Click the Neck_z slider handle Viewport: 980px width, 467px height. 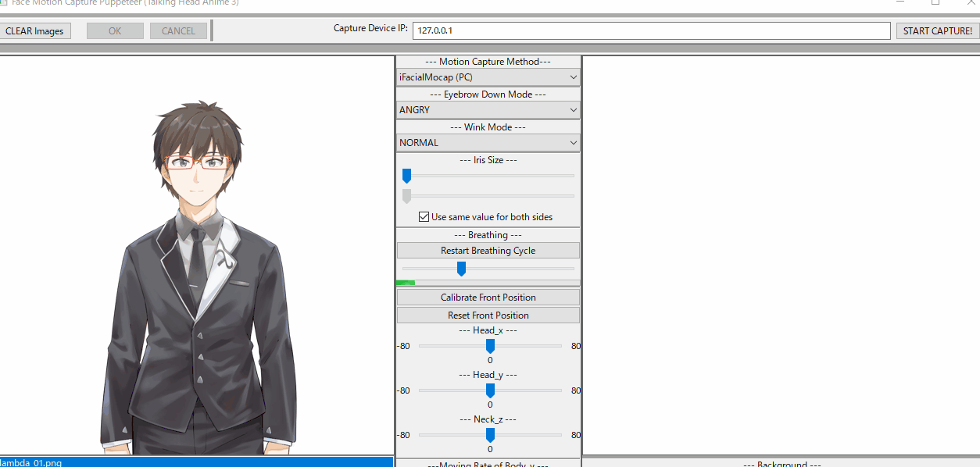coord(490,435)
